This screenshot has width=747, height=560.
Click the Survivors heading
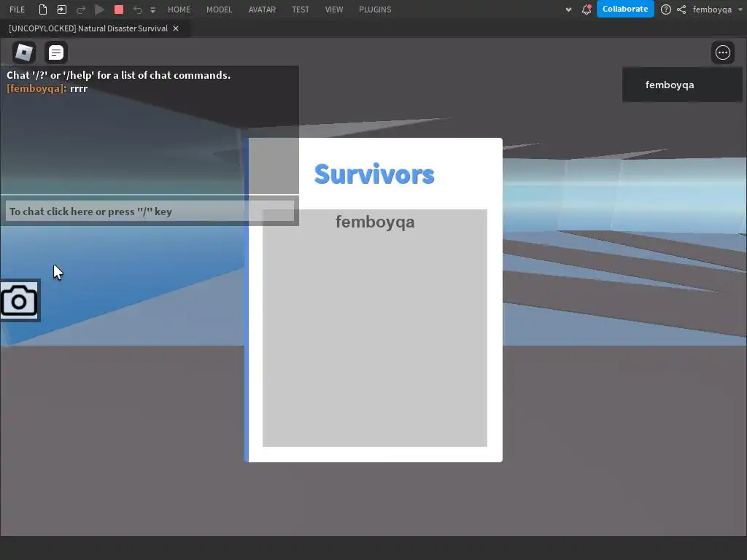[374, 174]
